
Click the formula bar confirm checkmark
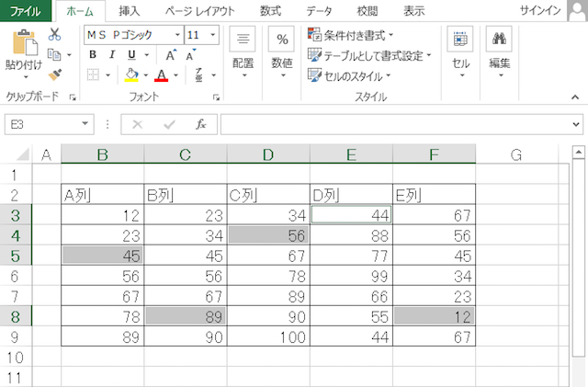[169, 124]
